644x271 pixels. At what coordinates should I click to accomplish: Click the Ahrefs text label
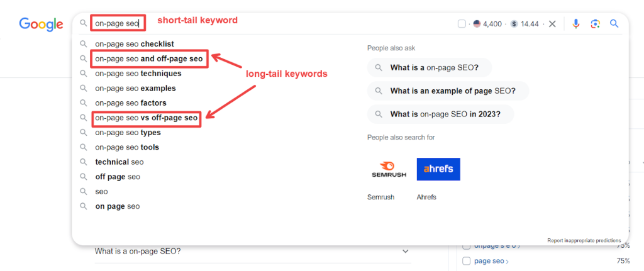coord(426,197)
